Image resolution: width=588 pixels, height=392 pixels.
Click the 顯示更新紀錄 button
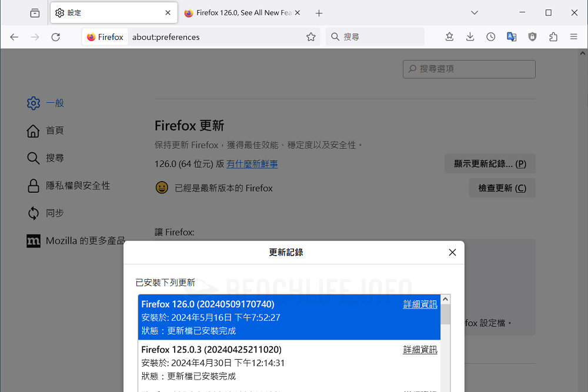click(490, 164)
